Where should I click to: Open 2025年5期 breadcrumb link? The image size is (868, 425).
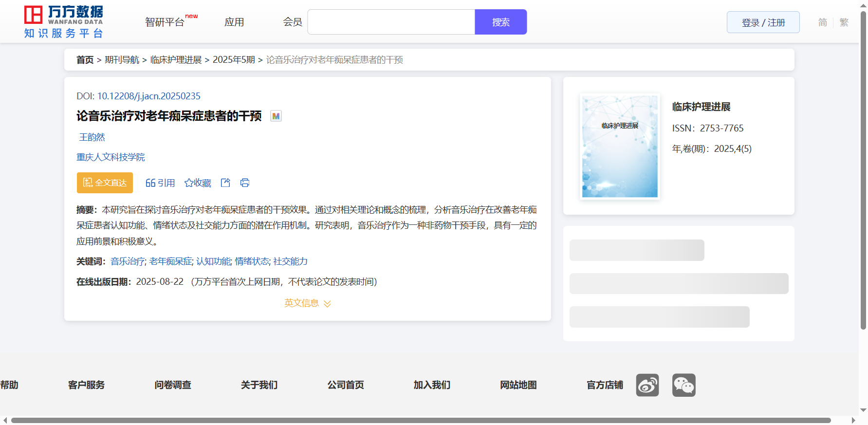[234, 60]
